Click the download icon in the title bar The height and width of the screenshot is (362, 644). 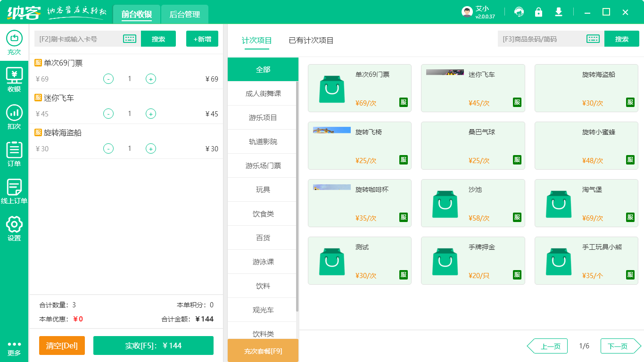(x=558, y=12)
